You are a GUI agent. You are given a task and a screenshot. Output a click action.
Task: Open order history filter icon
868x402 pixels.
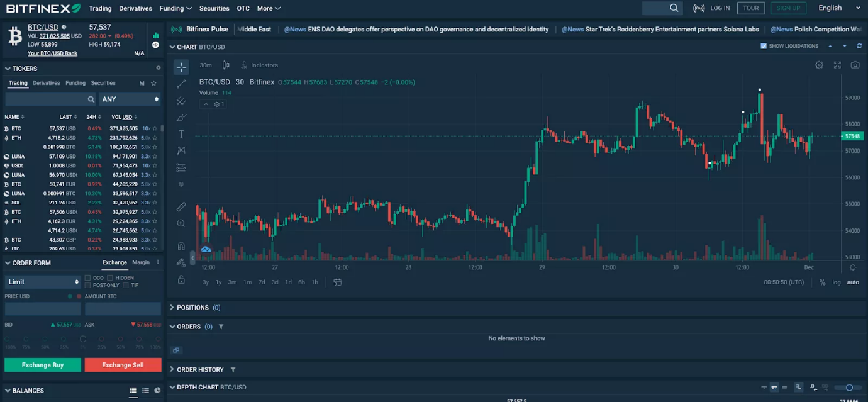tap(233, 369)
